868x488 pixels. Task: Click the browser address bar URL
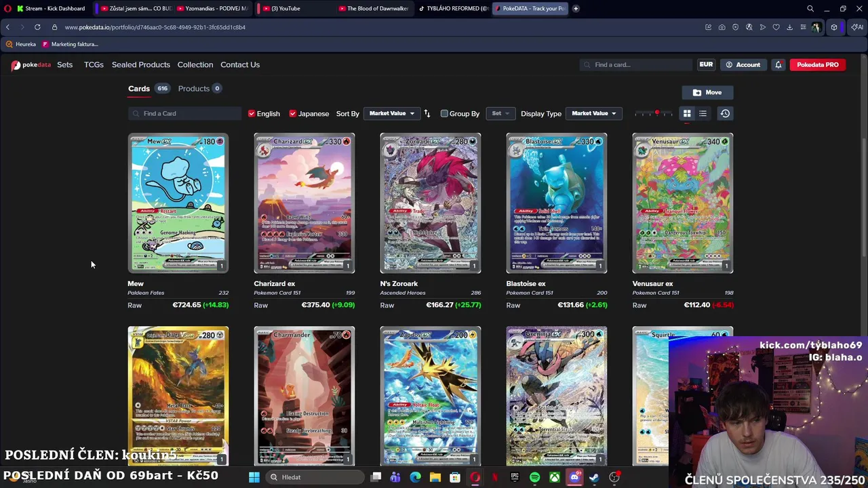point(155,27)
